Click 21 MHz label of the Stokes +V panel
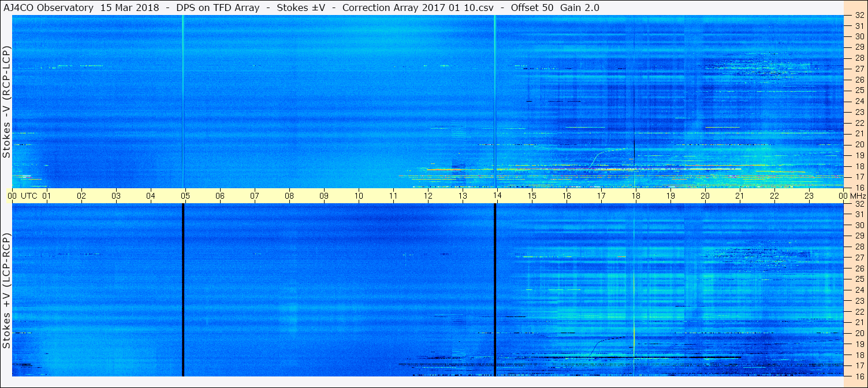Image resolution: width=868 pixels, height=388 pixels. click(859, 322)
